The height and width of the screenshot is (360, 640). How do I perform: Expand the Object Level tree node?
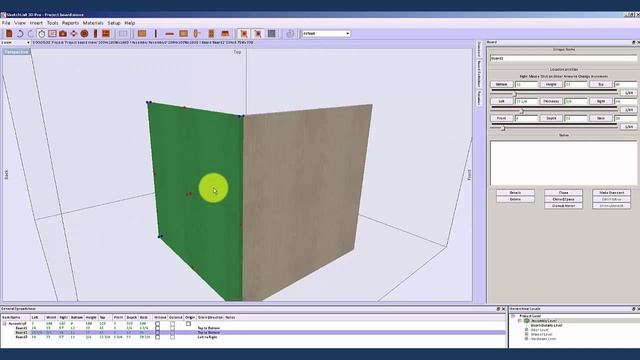[x=526, y=334]
